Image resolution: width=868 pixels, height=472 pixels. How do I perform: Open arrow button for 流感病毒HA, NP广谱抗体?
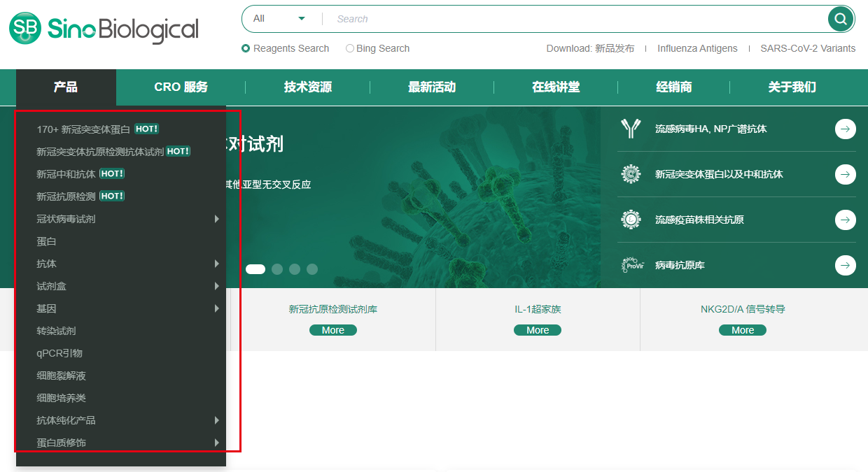tap(846, 129)
